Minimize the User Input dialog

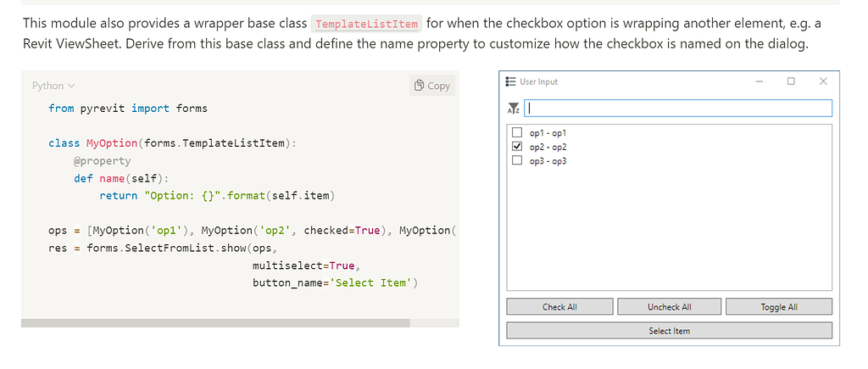point(759,81)
